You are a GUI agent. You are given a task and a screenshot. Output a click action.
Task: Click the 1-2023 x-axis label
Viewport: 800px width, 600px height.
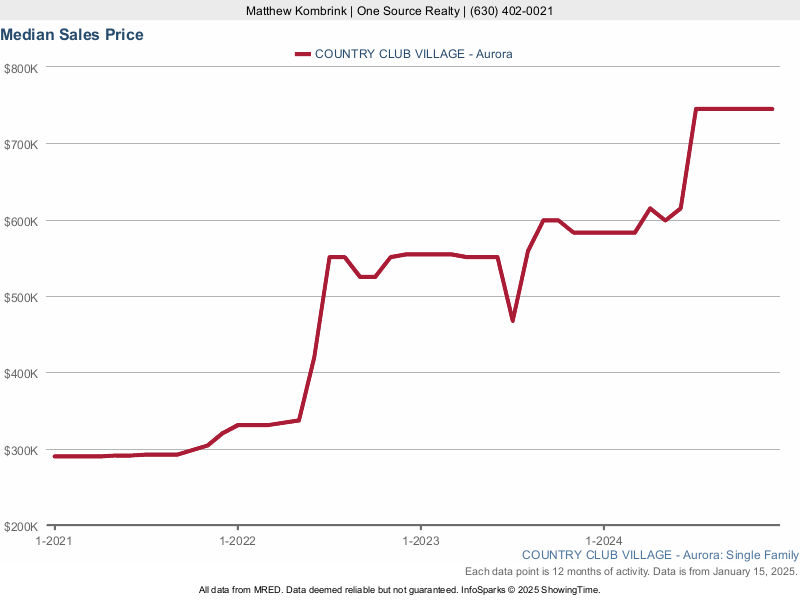(x=420, y=540)
